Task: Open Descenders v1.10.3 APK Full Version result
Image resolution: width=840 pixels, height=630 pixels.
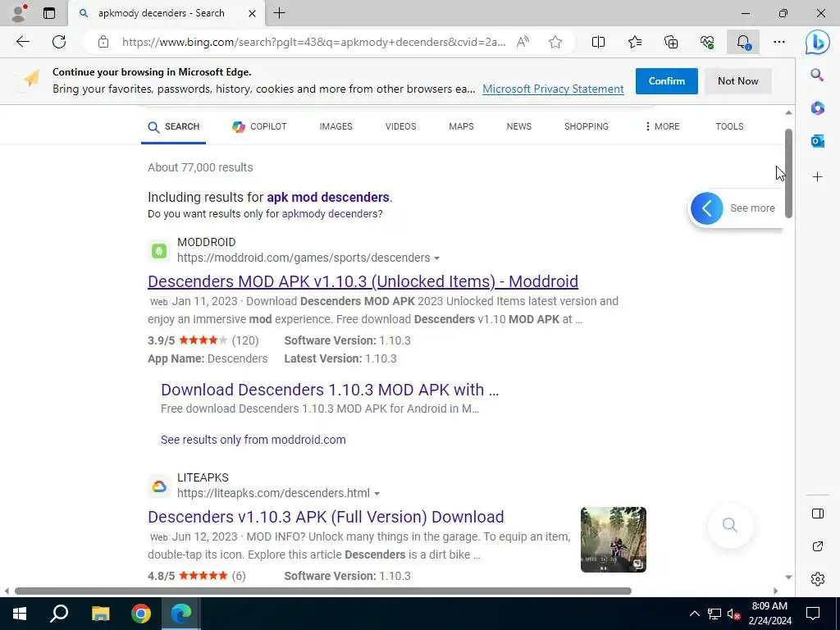Action: point(326,517)
